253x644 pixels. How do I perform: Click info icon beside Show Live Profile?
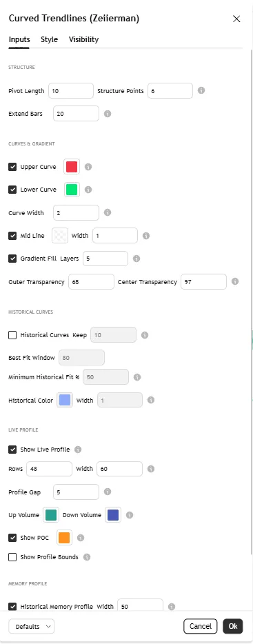pyautogui.click(x=78, y=450)
